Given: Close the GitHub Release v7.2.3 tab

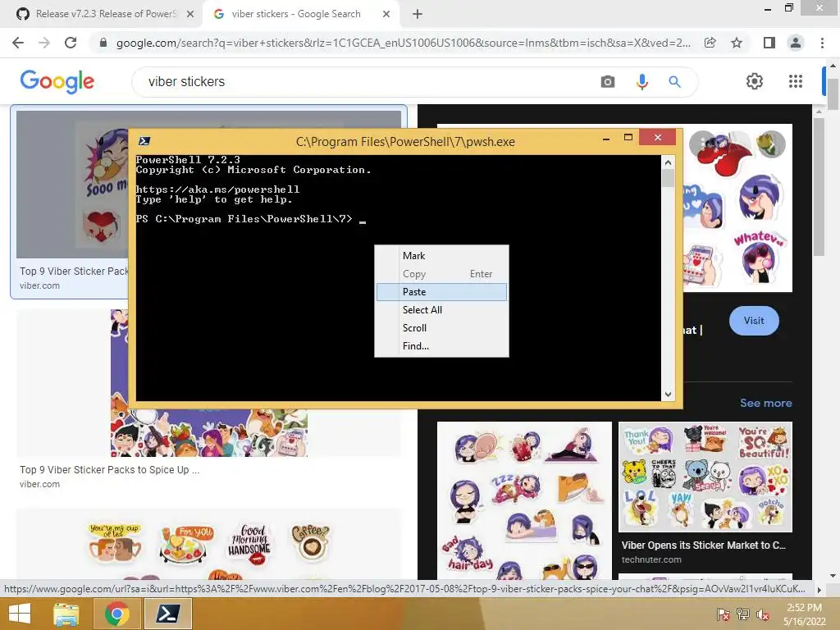Looking at the screenshot, I should click(190, 14).
